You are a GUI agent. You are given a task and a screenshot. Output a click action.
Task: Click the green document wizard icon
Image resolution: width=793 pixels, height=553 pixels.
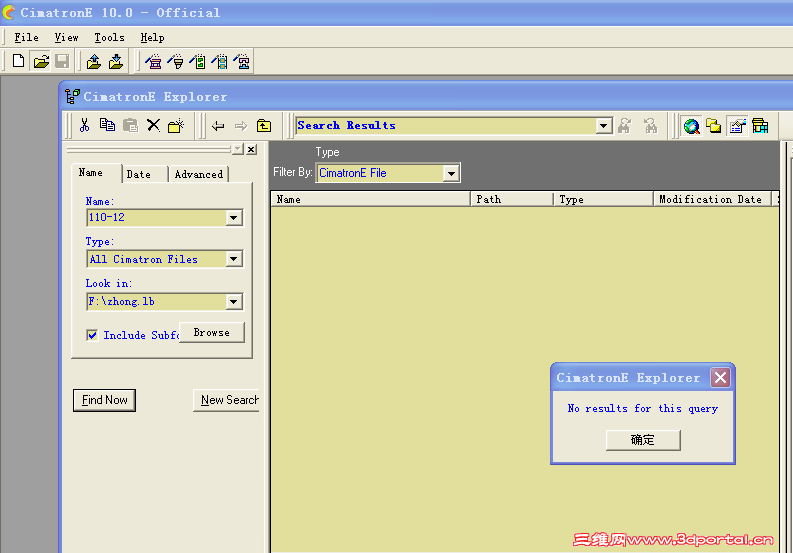click(198, 61)
